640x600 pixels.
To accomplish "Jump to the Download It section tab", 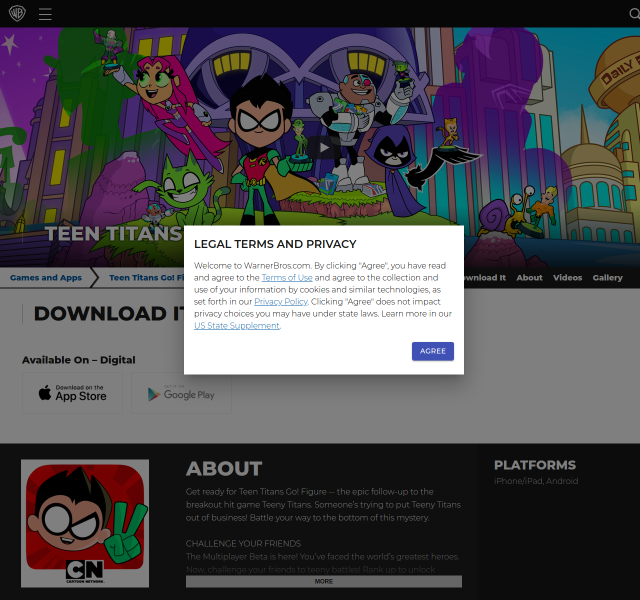I will (x=485, y=278).
